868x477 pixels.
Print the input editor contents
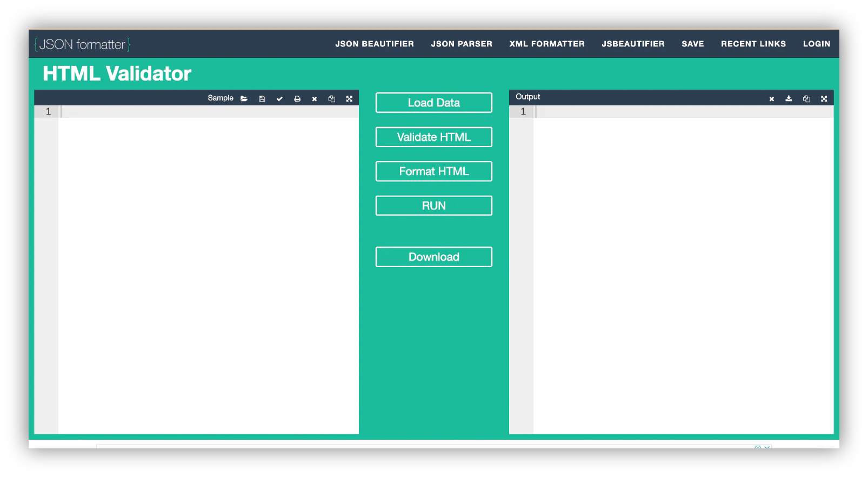297,99
